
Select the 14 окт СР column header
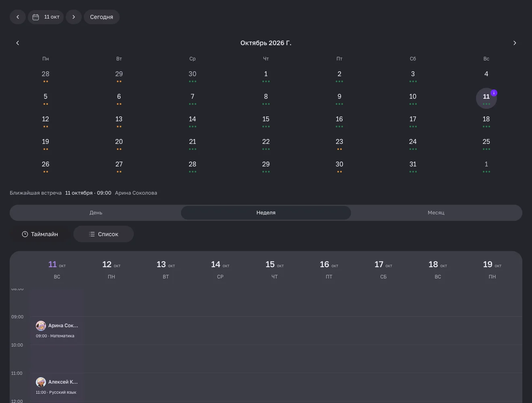coord(220,269)
